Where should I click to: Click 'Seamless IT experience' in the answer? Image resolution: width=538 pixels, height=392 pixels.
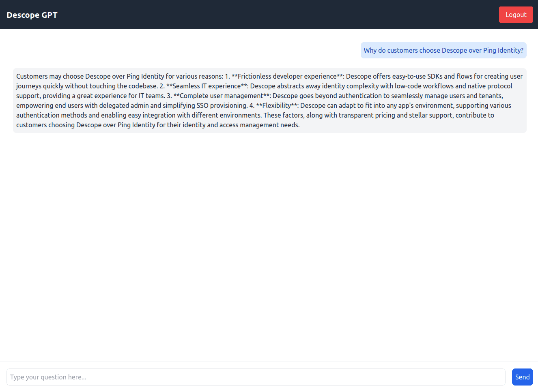click(207, 86)
